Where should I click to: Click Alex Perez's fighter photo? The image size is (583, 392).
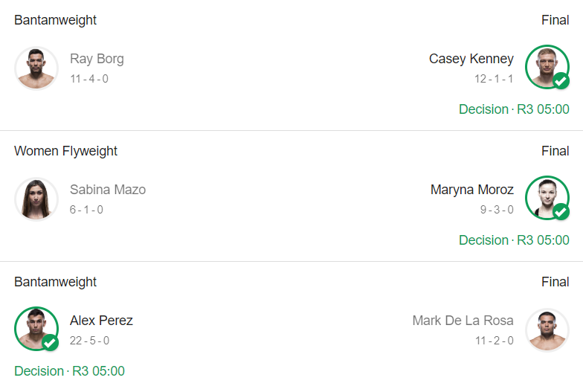coord(36,329)
